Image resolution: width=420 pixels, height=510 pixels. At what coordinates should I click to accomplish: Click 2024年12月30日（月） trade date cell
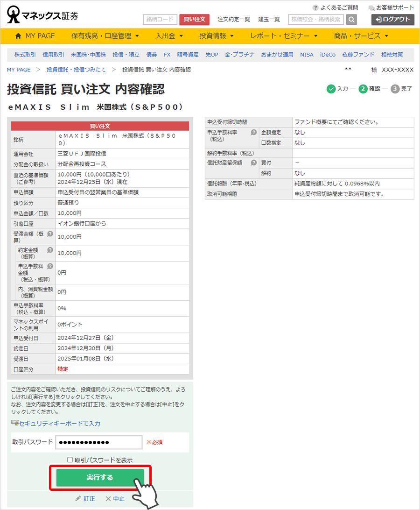click(x=122, y=348)
